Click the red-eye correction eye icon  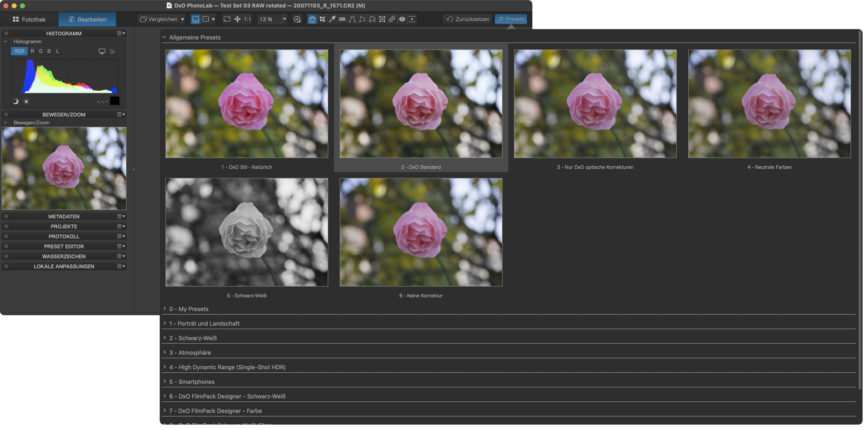click(402, 19)
